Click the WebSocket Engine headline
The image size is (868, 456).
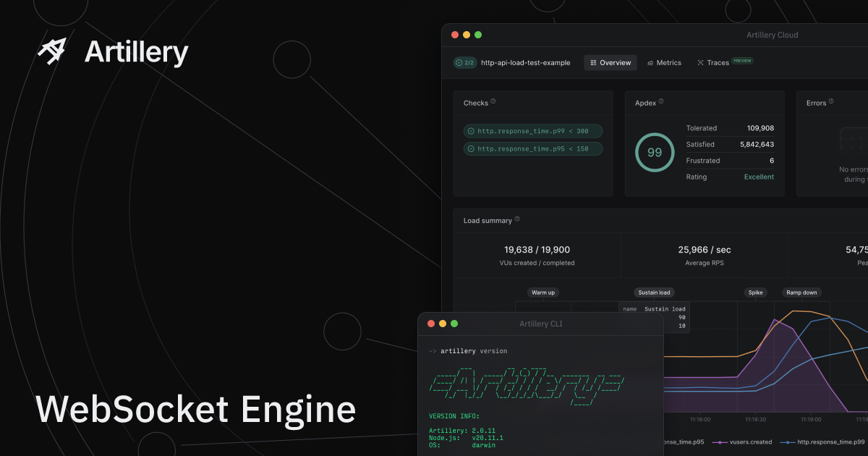pyautogui.click(x=196, y=410)
